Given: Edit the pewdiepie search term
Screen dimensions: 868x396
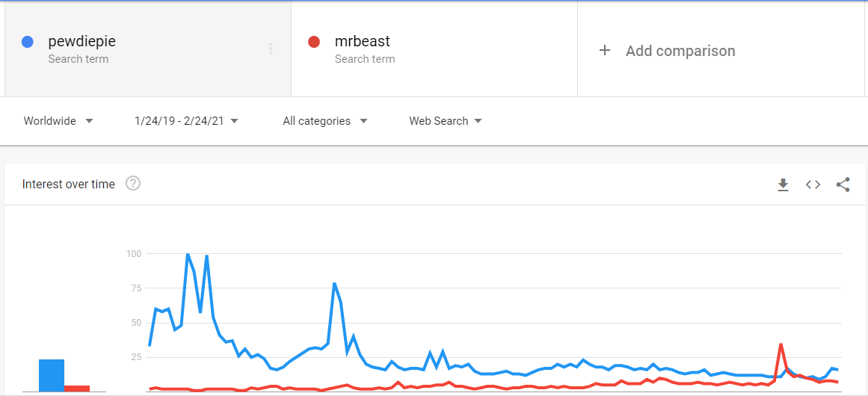Looking at the screenshot, I should click(x=82, y=42).
